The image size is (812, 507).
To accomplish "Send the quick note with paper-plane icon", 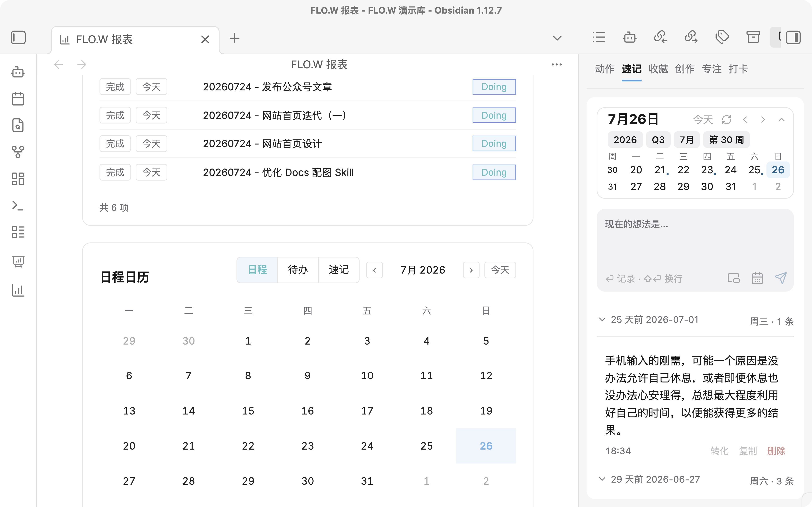I will pyautogui.click(x=780, y=278).
